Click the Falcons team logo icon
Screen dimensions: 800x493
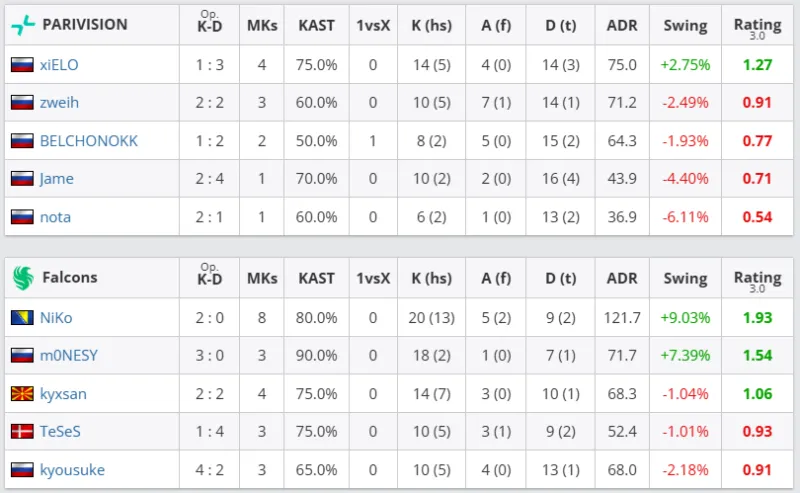coord(22,277)
